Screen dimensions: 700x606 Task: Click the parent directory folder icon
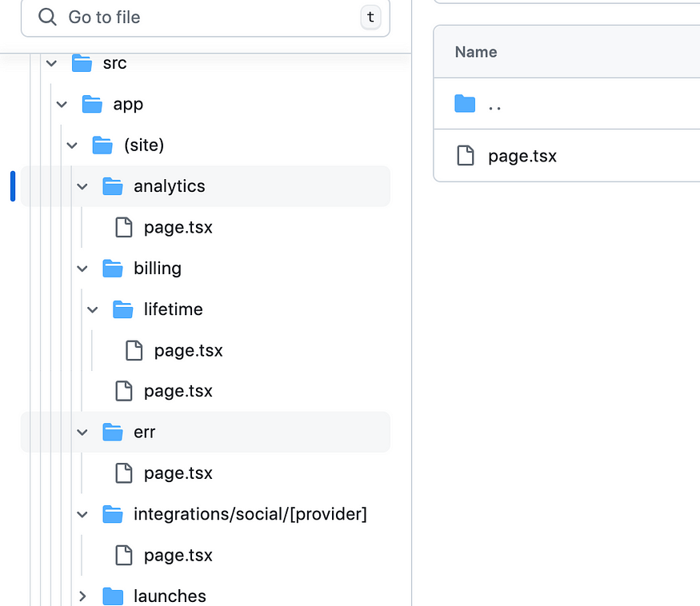click(465, 103)
